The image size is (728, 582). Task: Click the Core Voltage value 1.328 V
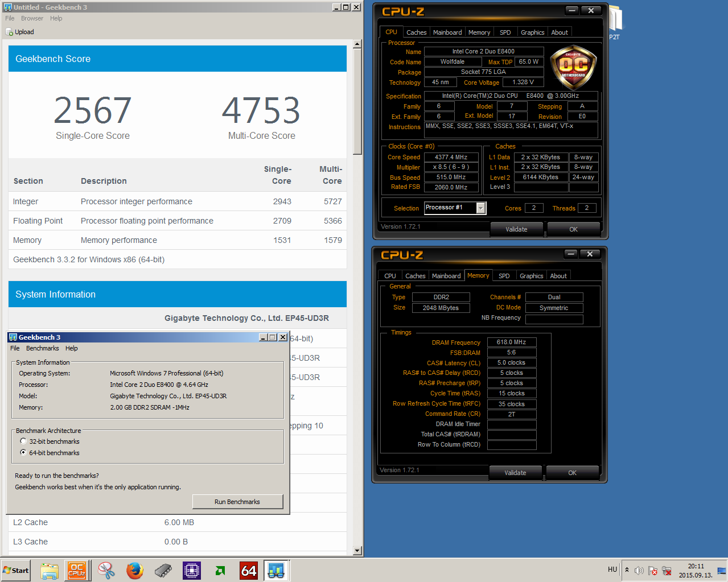523,82
